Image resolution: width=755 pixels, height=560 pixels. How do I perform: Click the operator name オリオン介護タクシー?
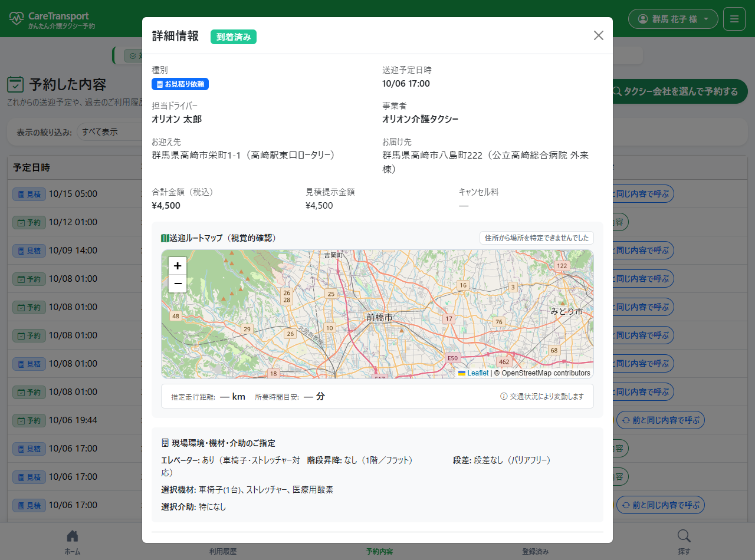pyautogui.click(x=420, y=120)
